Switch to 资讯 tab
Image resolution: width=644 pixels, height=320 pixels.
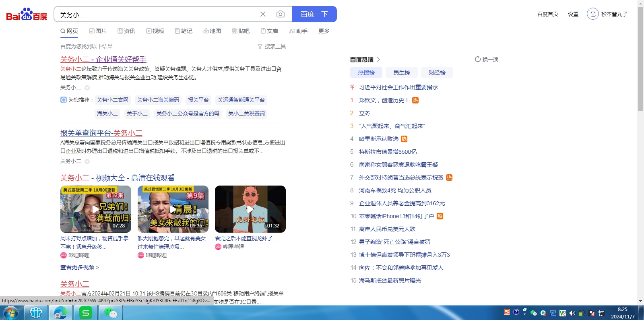point(126,31)
